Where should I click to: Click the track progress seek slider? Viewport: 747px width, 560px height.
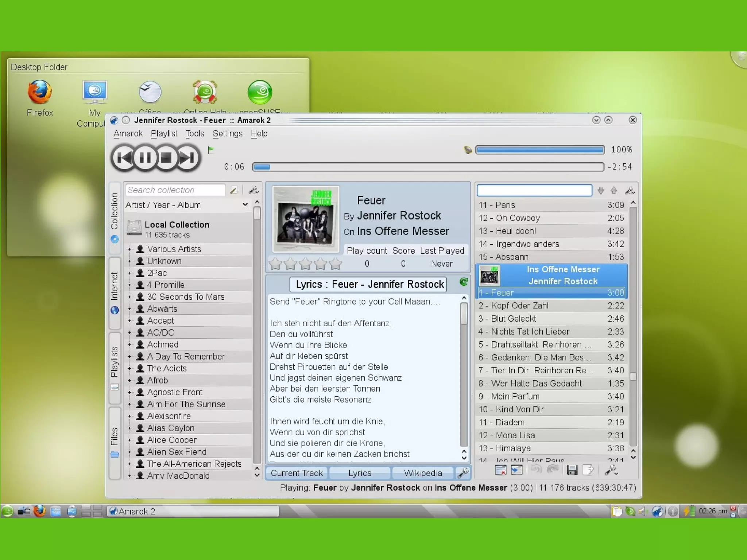pyautogui.click(x=428, y=167)
